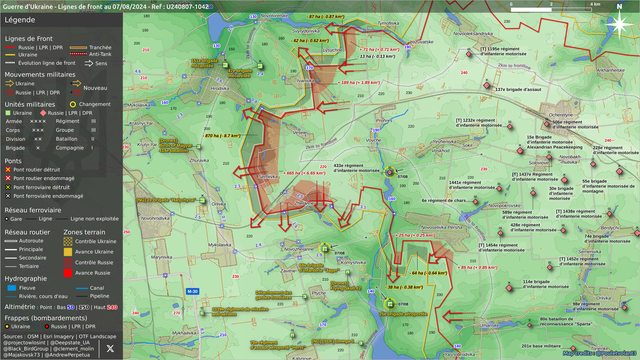Click the Sources credits line
640x360 pixels.
60,337
